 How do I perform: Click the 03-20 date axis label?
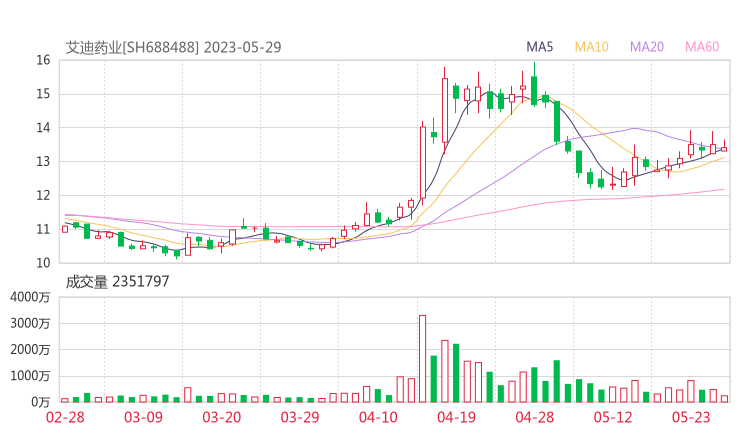point(222,417)
